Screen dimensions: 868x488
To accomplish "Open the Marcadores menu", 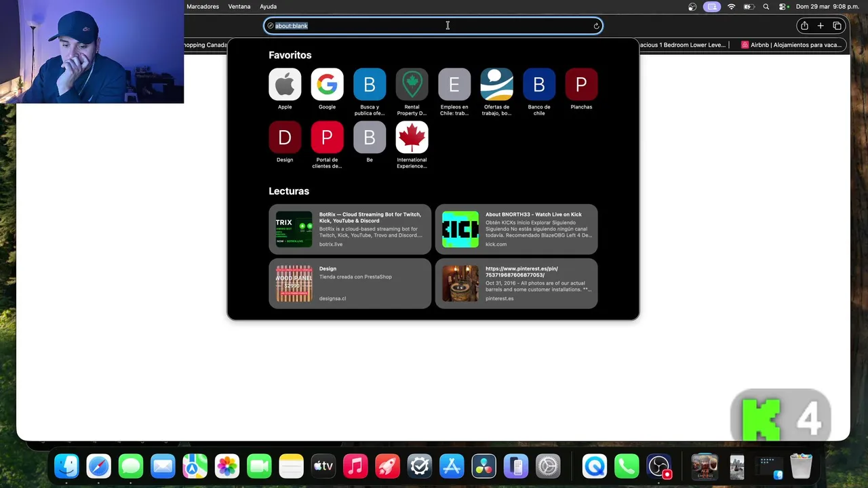I will [203, 7].
